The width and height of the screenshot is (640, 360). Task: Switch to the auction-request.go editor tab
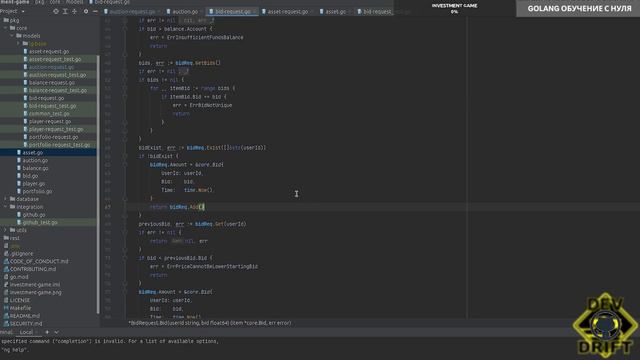132,12
